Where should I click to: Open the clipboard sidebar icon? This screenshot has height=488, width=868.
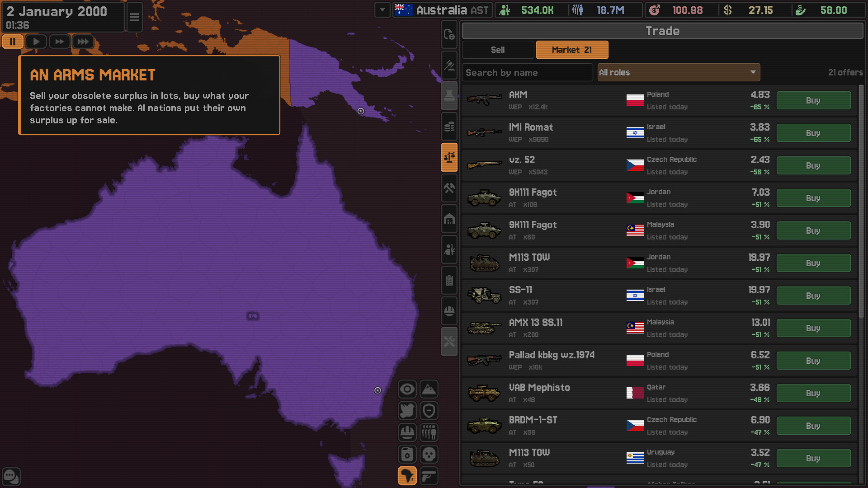tap(449, 280)
